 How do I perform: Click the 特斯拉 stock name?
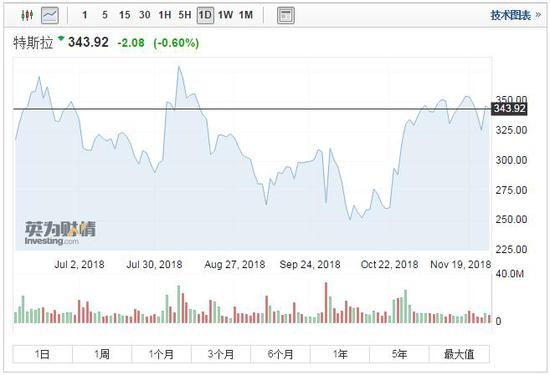click(33, 43)
